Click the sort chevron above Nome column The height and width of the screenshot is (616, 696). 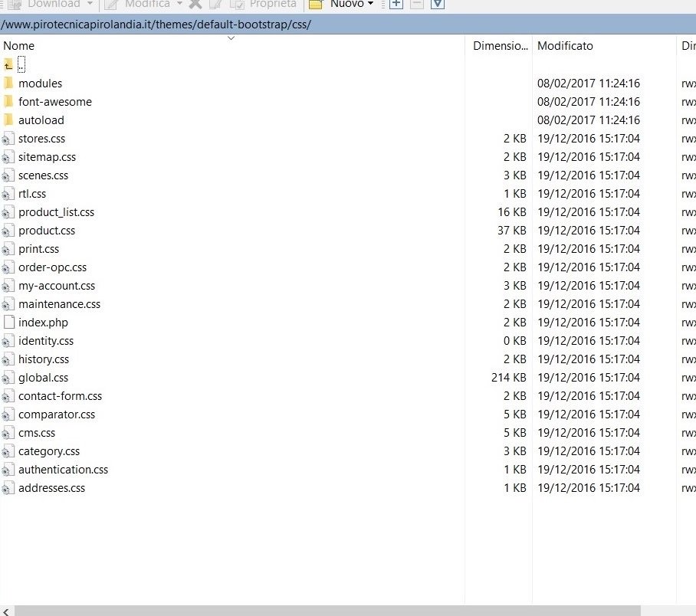pos(231,38)
